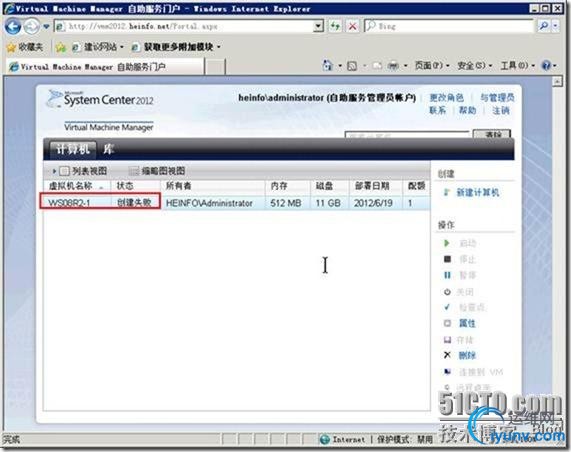This screenshot has width=571, height=452.
Task: Open the recent pages dropdown arrow
Action: [46, 27]
